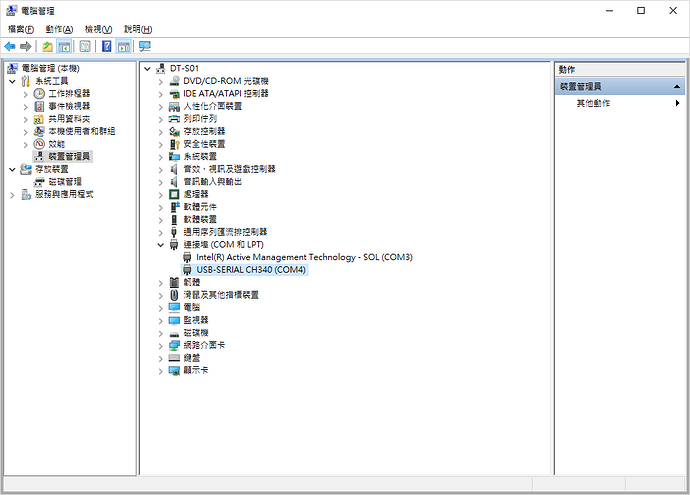Viewport: 690px width, 495px height.
Task: Expand the 軟體元件 node
Action: tap(161, 207)
